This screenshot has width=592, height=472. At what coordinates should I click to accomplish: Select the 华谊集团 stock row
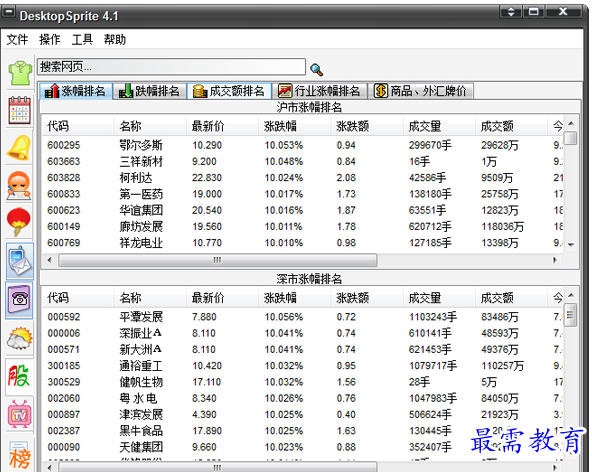click(302, 210)
